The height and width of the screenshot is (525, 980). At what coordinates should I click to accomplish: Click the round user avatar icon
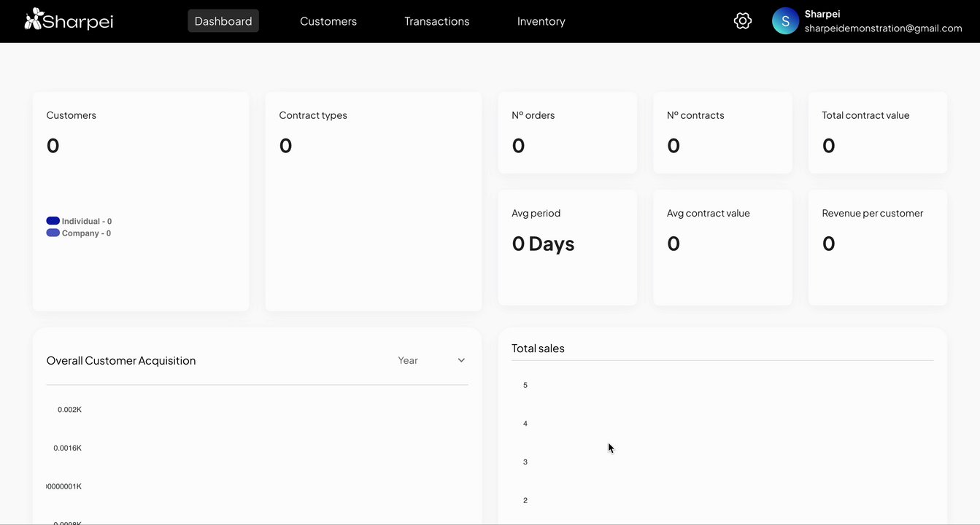(785, 21)
